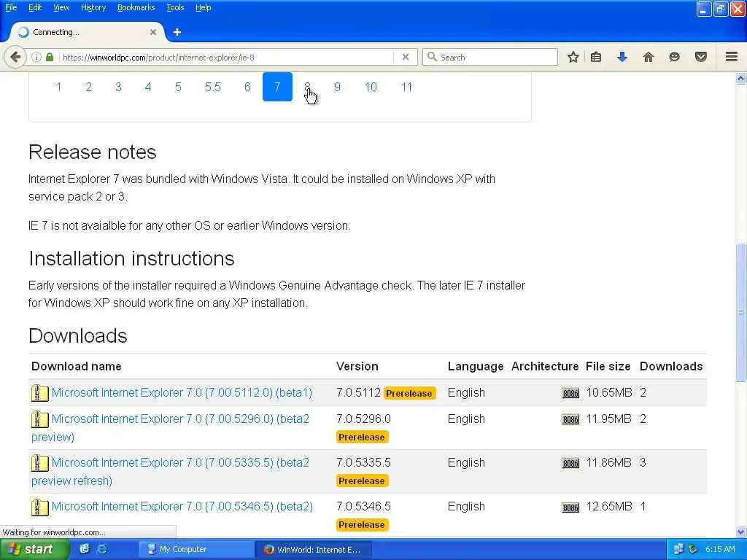Image resolution: width=747 pixels, height=560 pixels.
Task: Click 8086 architecture icon in 11.86MB row
Action: [570, 463]
